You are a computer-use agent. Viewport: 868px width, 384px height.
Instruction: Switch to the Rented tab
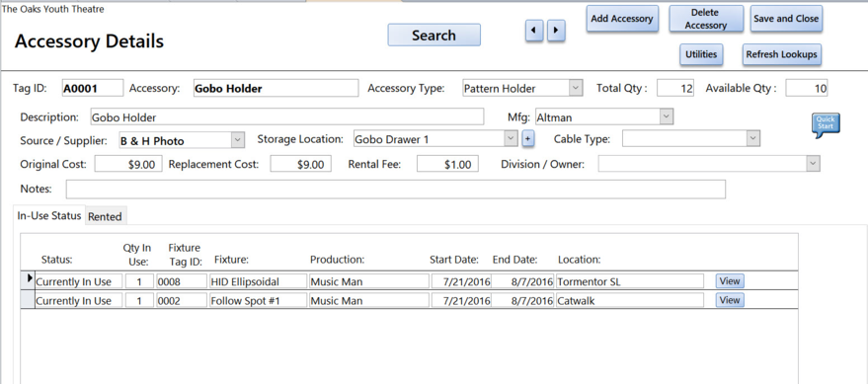(x=106, y=216)
